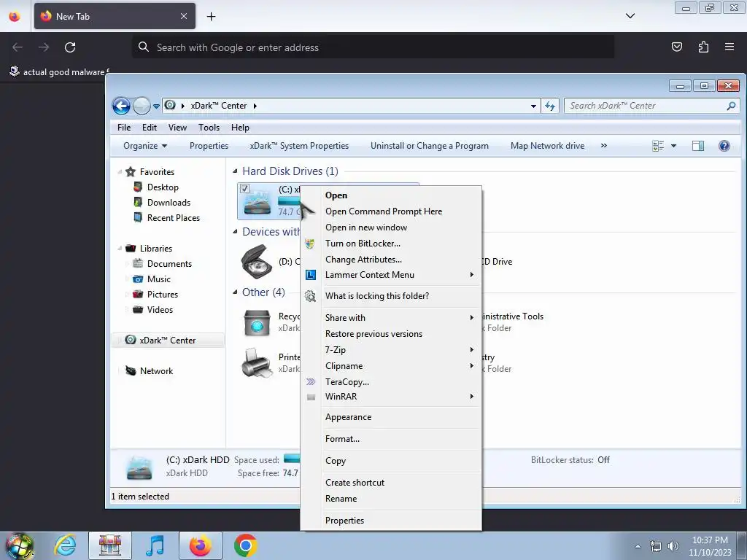
Task: Click the C: hard drive icon
Action: coord(258,203)
